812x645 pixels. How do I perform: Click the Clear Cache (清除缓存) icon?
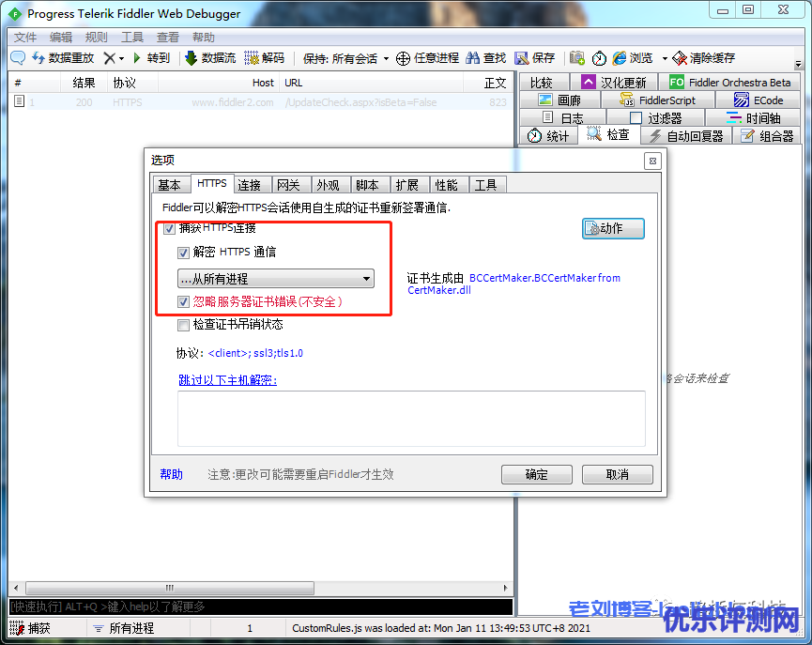pos(680,58)
